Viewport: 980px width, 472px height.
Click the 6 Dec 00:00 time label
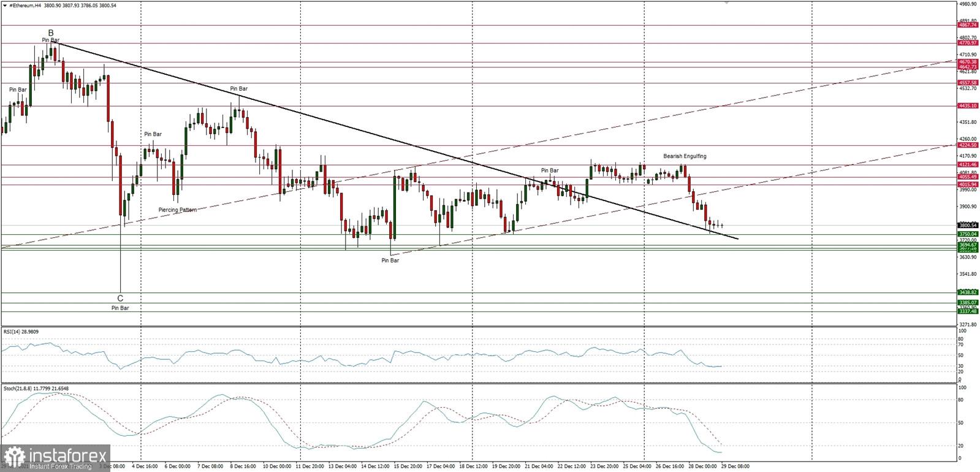(177, 466)
